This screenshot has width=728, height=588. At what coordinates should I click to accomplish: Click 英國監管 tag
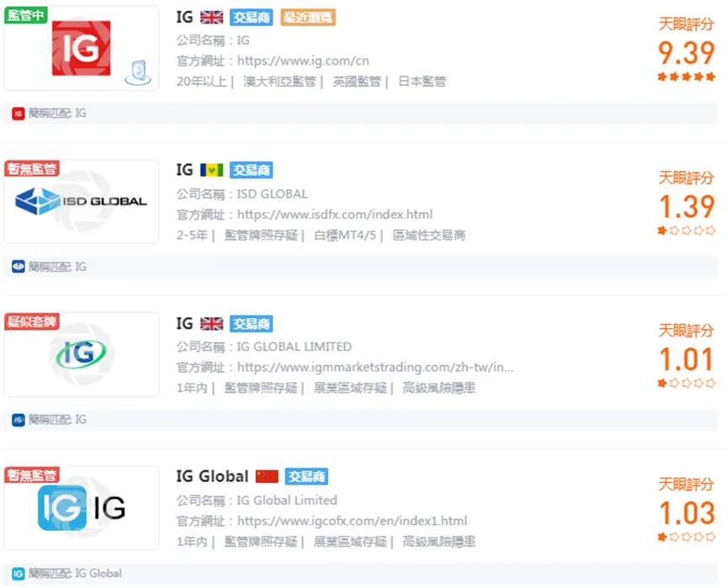(357, 82)
